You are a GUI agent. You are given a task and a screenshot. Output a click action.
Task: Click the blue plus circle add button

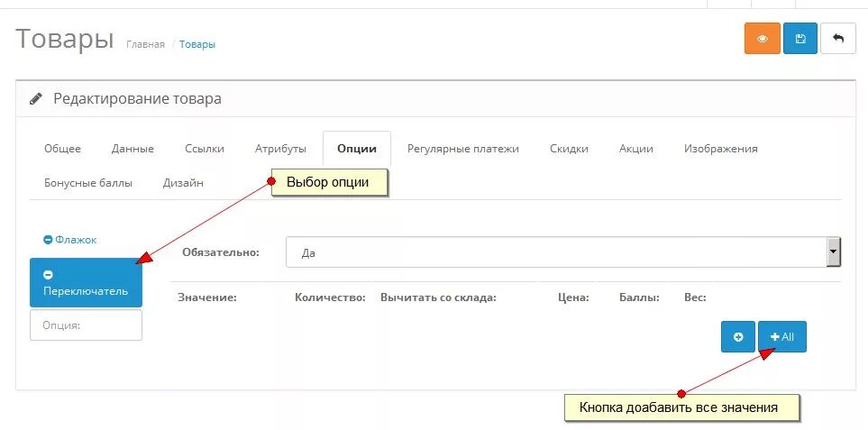coord(737,337)
